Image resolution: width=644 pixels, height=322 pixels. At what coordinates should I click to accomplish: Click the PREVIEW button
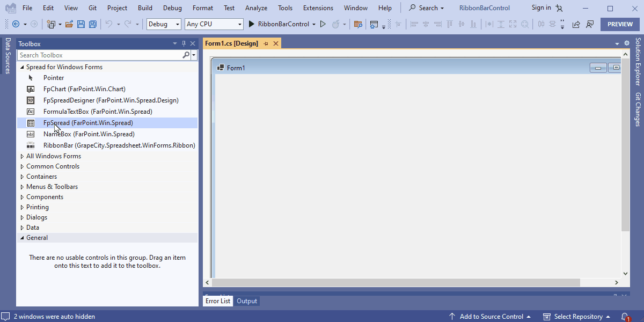[x=620, y=24]
